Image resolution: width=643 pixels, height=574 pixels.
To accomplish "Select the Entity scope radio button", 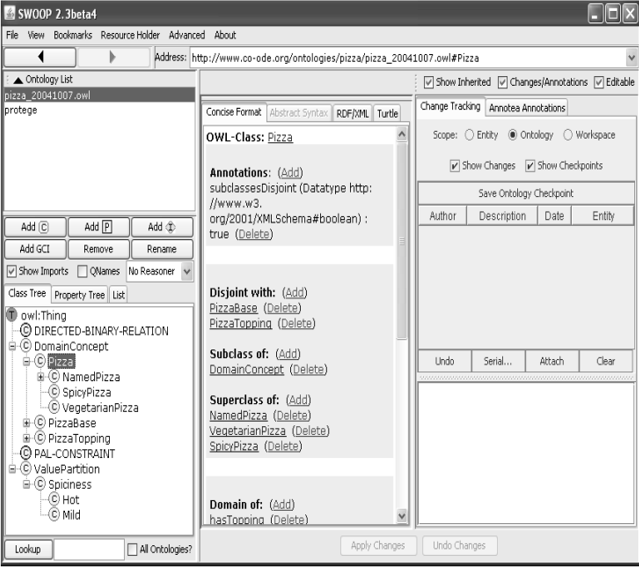I will (469, 135).
